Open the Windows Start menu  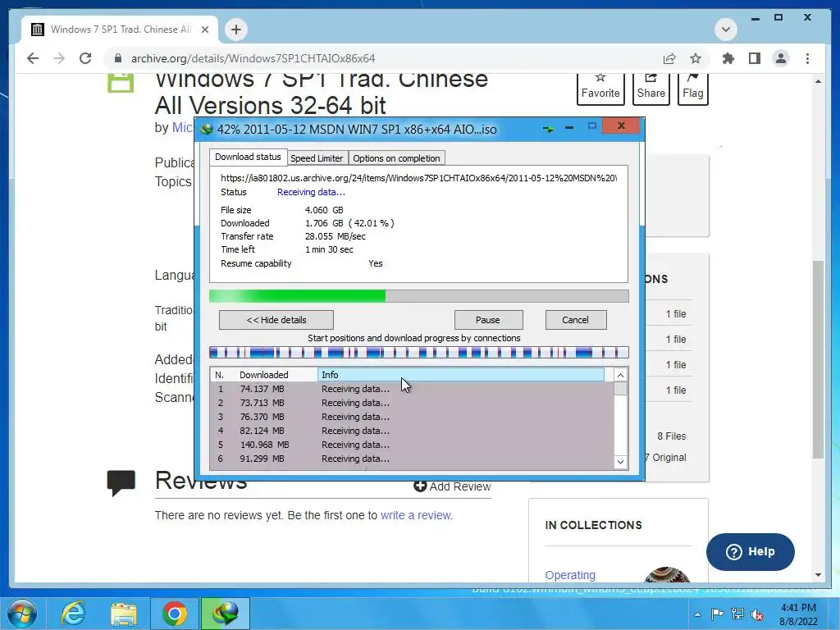22,614
